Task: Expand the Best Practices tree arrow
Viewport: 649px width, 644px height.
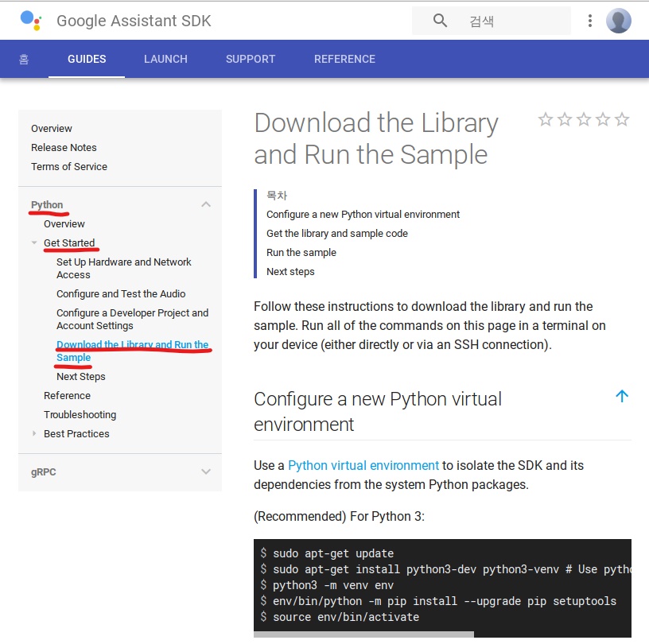Action: (34, 433)
